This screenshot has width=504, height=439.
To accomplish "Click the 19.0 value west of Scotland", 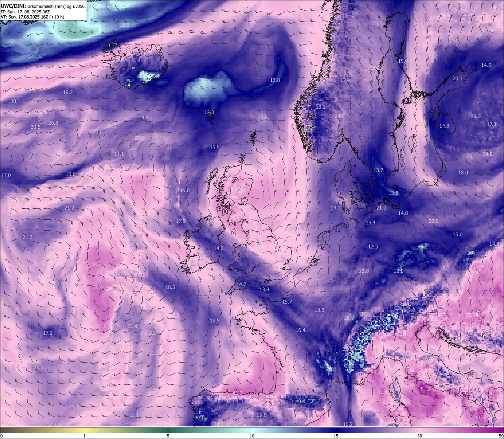I will [185, 190].
